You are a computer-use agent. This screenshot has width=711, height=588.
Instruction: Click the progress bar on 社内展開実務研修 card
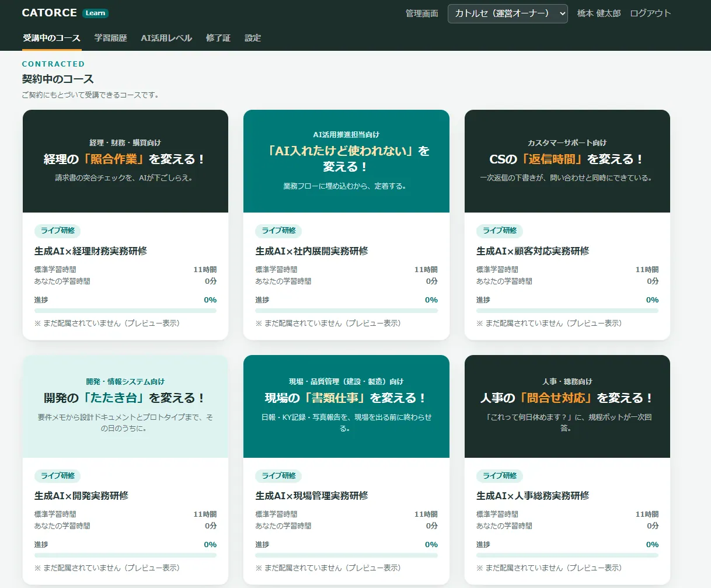346,311
